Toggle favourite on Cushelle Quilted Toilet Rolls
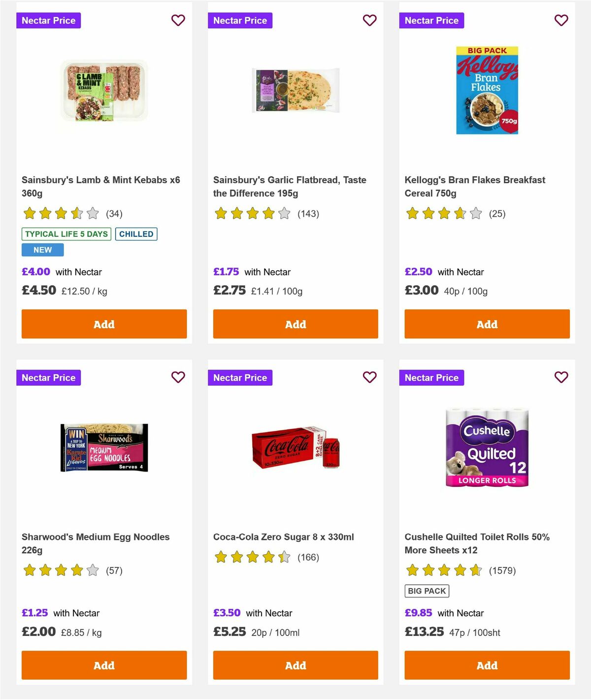The image size is (591, 700). click(561, 377)
